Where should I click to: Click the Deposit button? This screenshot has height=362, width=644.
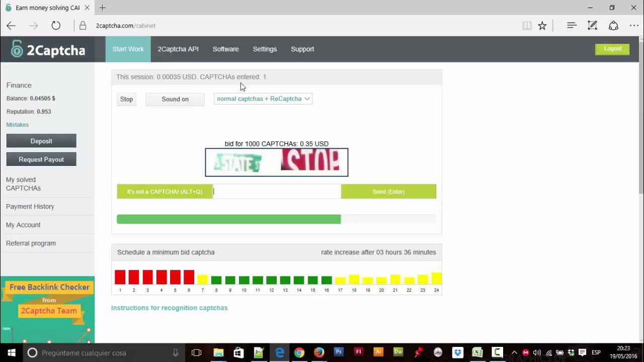pos(41,141)
